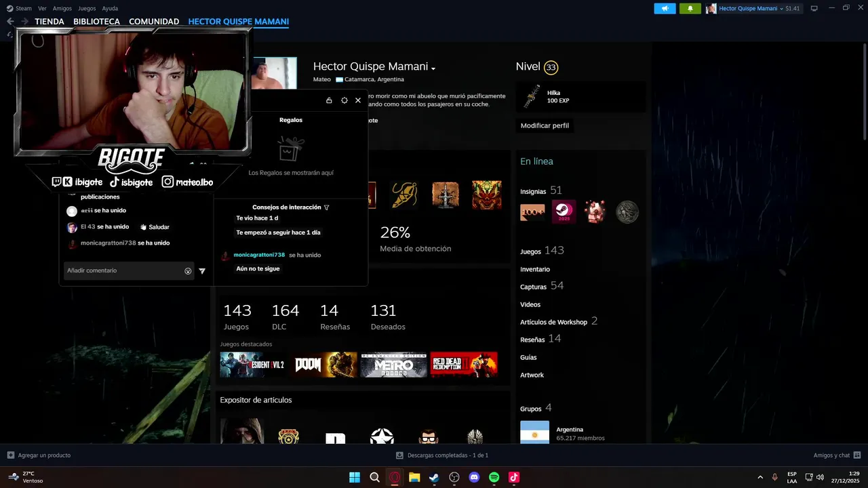Open the Ayuda menu
Image resolution: width=868 pixels, height=488 pixels.
110,8
